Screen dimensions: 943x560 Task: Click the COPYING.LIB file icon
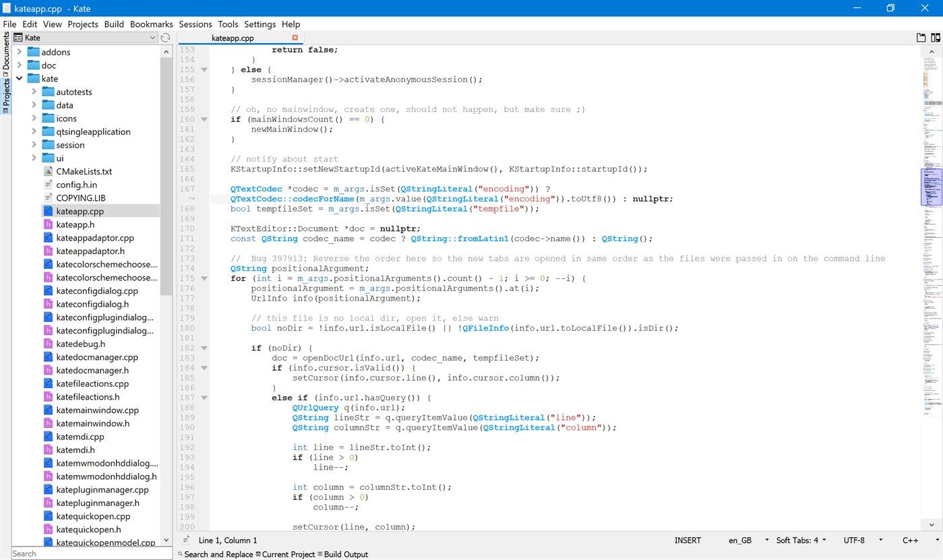click(48, 198)
